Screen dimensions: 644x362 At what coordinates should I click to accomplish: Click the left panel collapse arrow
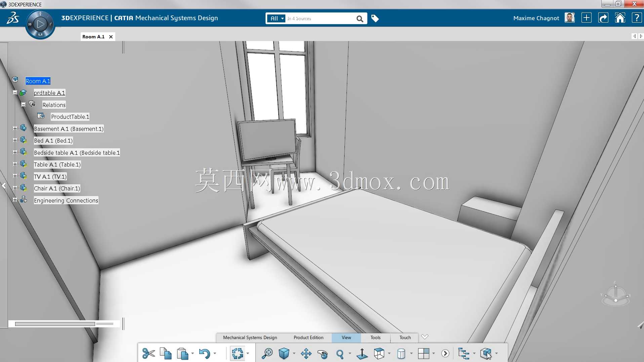click(4, 186)
